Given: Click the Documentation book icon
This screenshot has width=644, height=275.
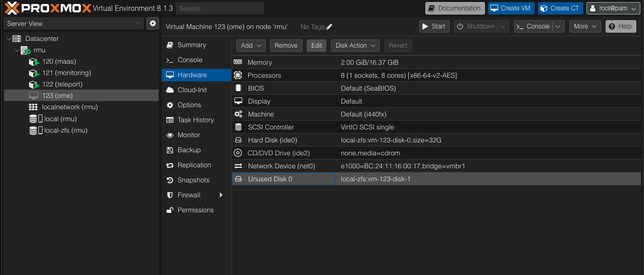Looking at the screenshot, I should pos(432,8).
